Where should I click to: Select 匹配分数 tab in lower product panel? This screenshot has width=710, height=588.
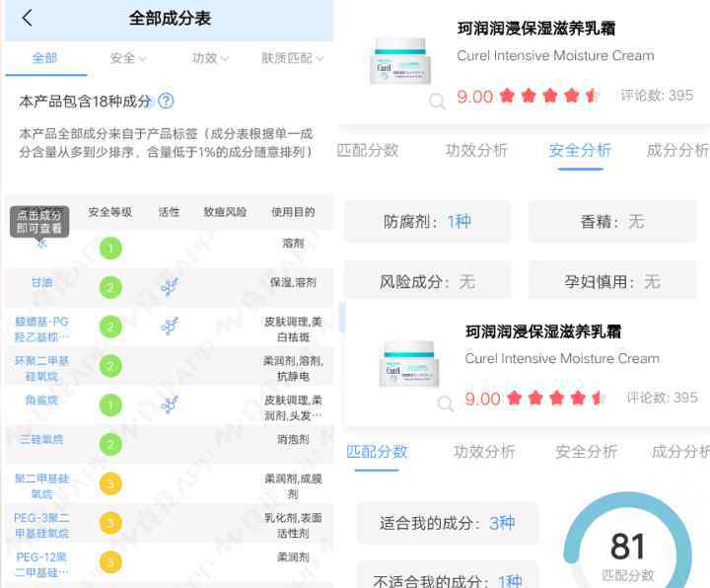[377, 452]
